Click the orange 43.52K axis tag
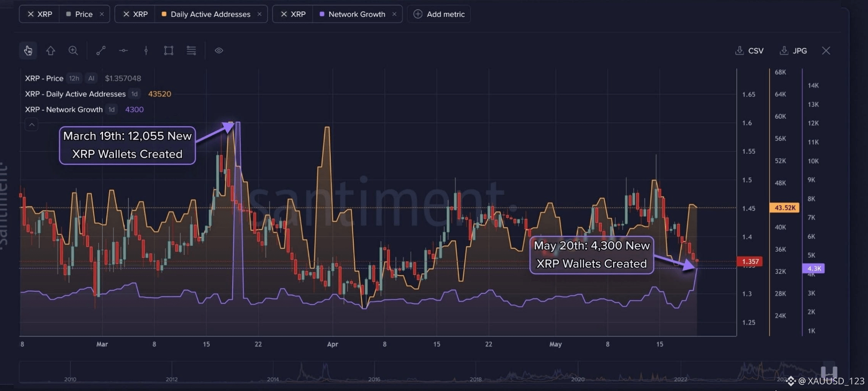The height and width of the screenshot is (391, 868). coord(784,208)
